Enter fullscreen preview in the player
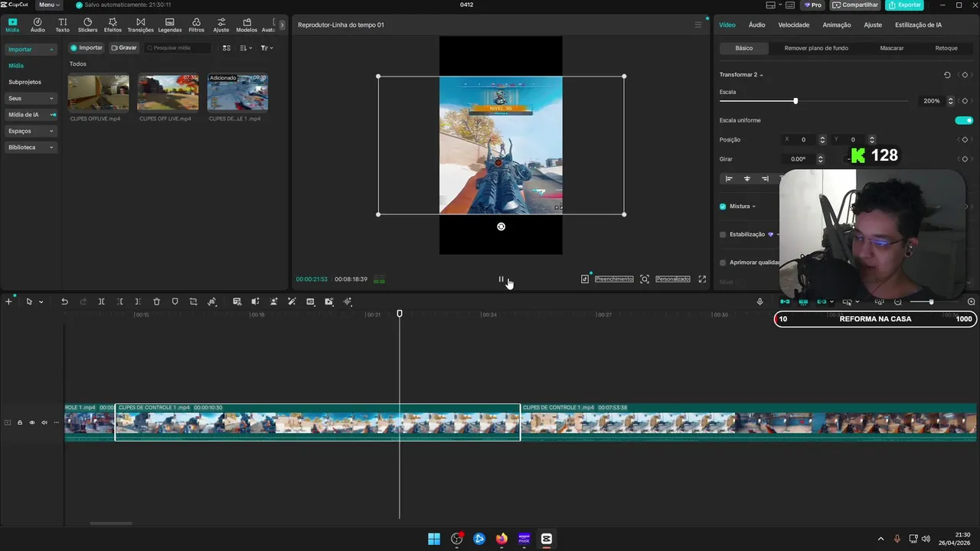 pyautogui.click(x=702, y=279)
